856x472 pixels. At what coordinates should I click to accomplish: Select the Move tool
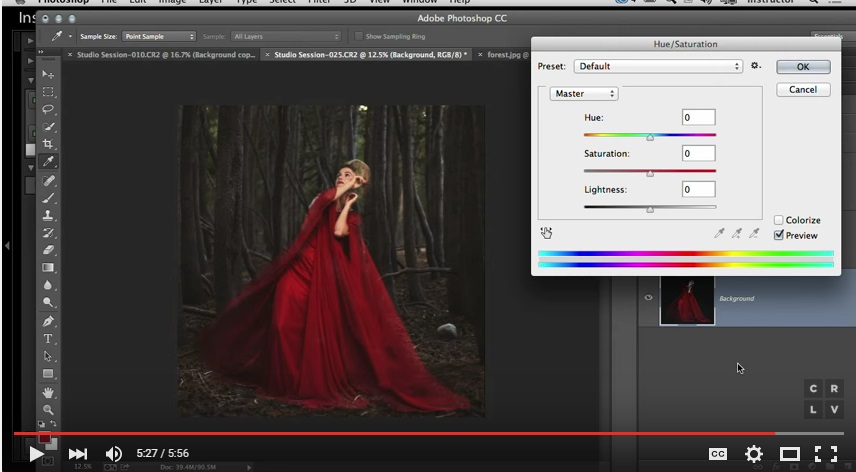48,74
